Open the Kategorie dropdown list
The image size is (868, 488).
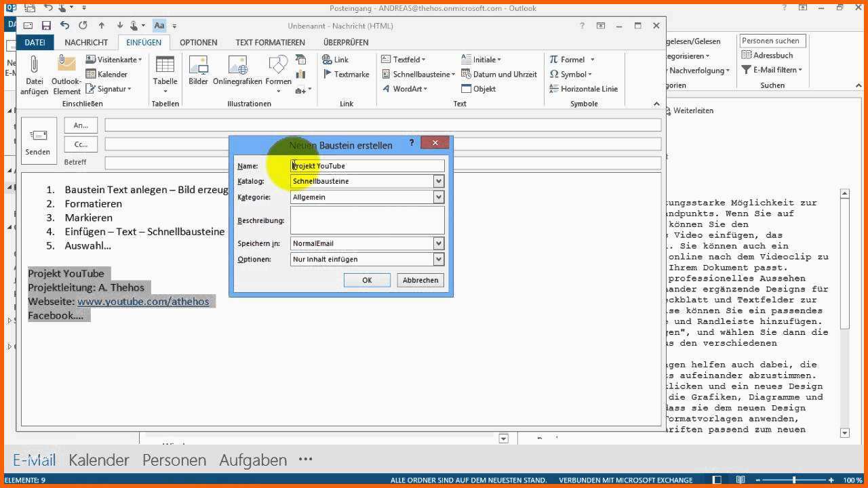(439, 197)
